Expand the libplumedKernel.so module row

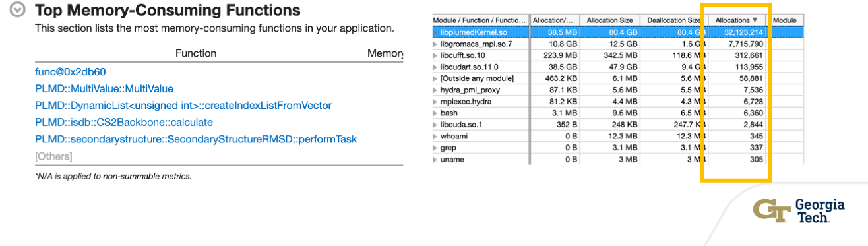[435, 32]
